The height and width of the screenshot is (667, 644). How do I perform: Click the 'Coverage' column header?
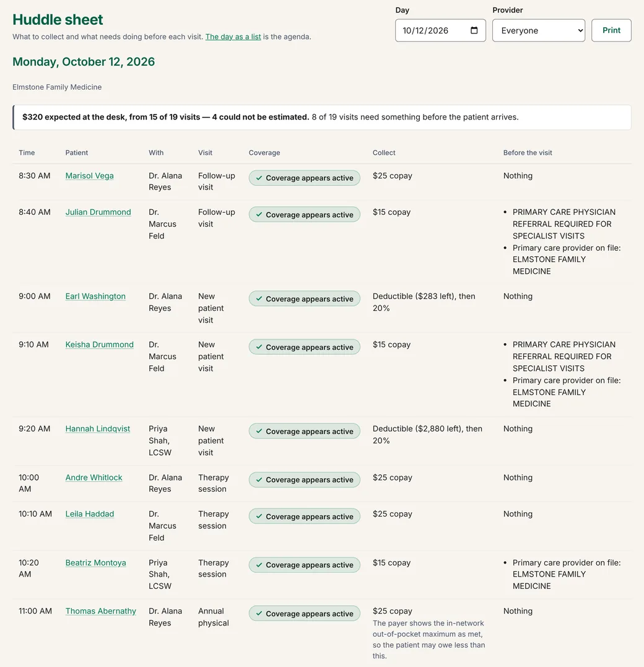click(264, 153)
